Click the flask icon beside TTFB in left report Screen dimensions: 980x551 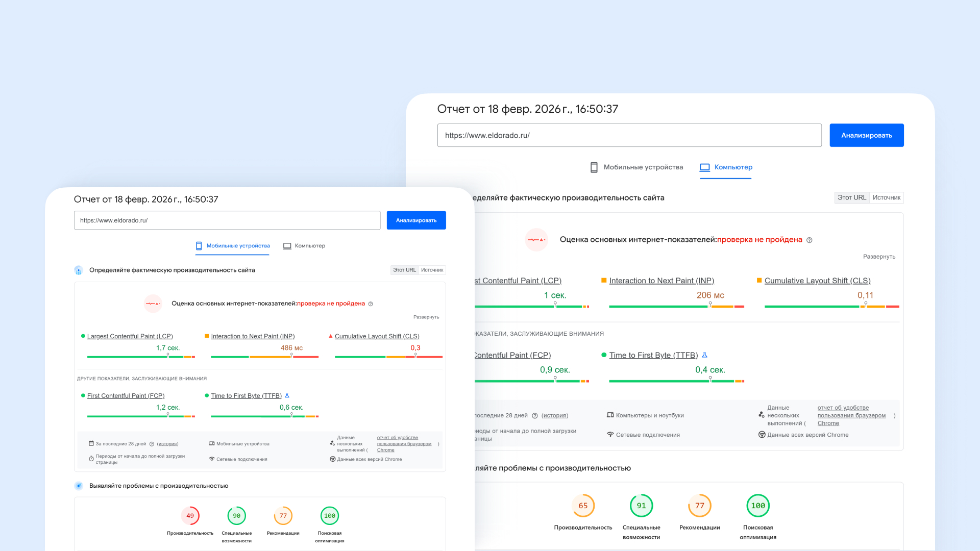tap(287, 396)
